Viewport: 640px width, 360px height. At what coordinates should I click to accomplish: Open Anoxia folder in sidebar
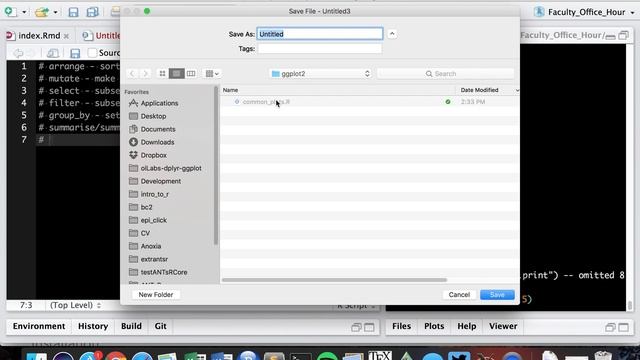(x=151, y=247)
